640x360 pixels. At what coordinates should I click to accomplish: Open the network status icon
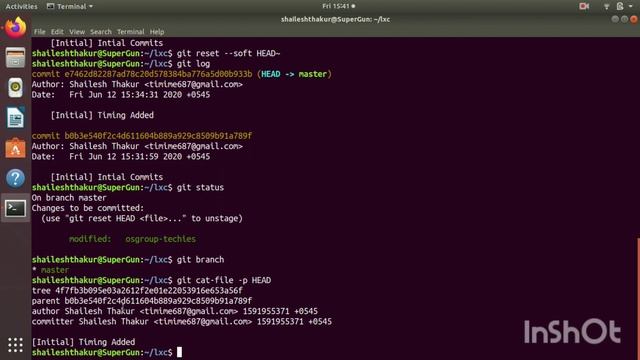click(607, 6)
